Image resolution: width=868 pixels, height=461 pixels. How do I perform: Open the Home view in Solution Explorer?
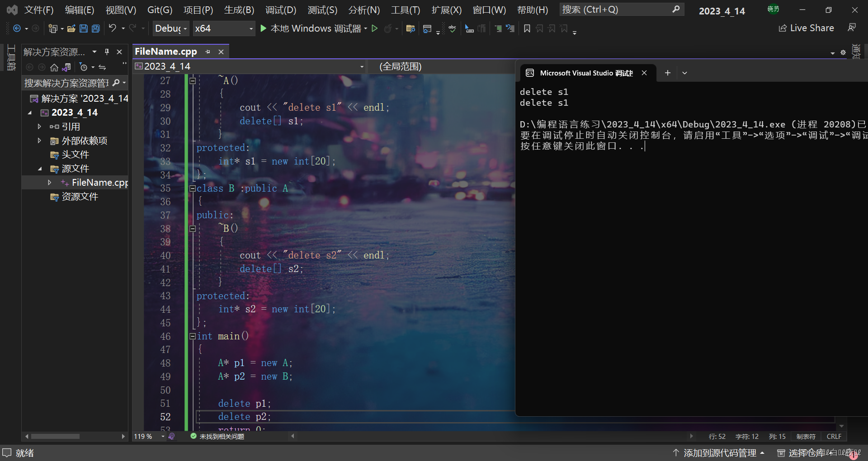point(54,67)
